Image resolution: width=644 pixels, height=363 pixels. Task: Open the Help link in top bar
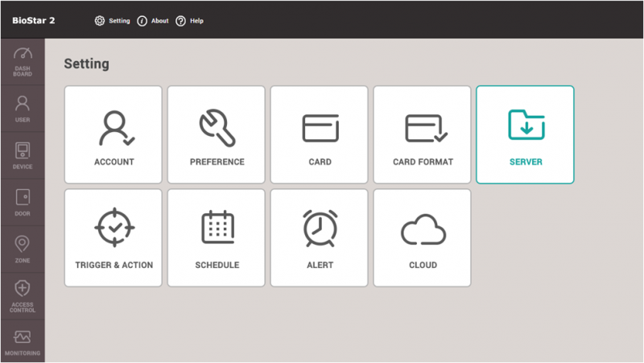click(x=190, y=21)
